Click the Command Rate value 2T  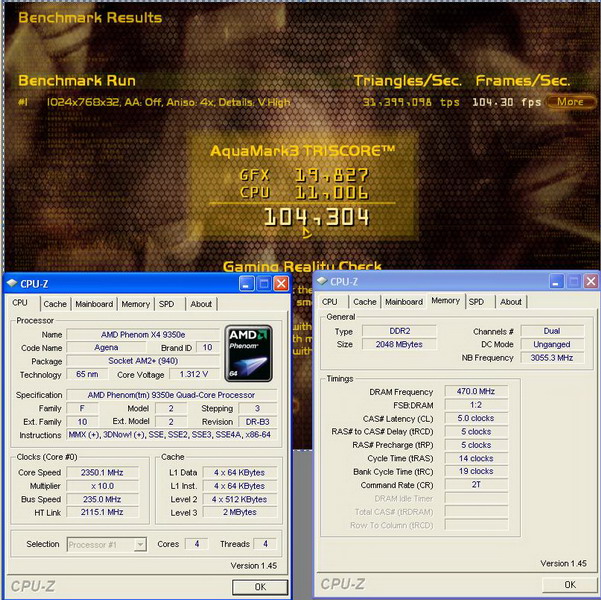pos(476,484)
